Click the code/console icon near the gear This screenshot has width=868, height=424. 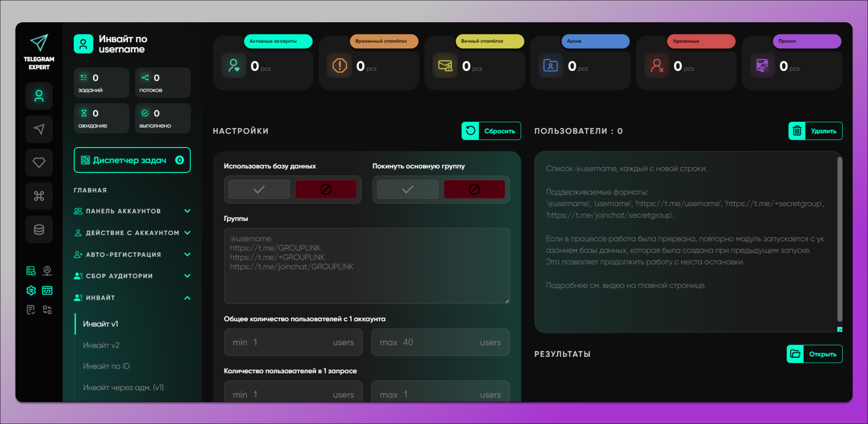pos(47,290)
